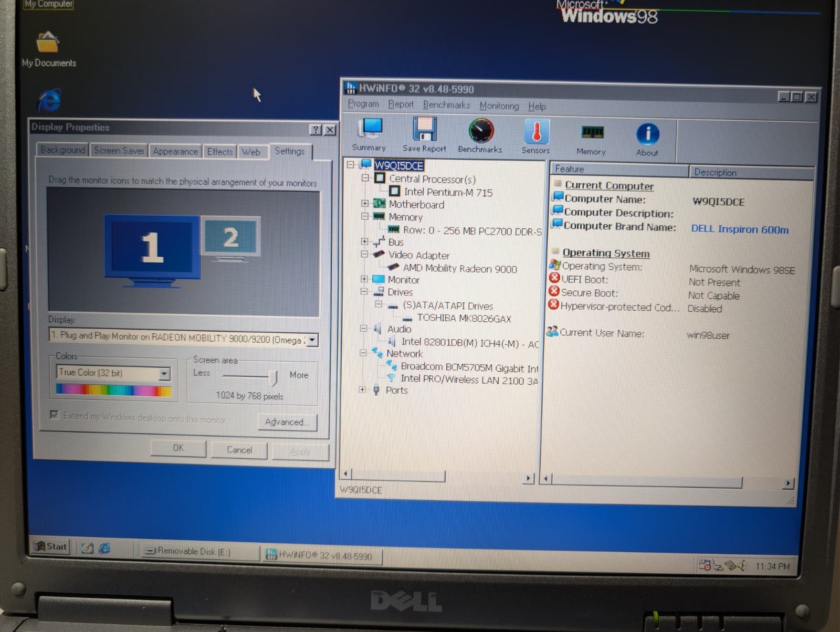Viewport: 840px width, 632px height.
Task: Click OK in Display Properties
Action: (x=178, y=448)
